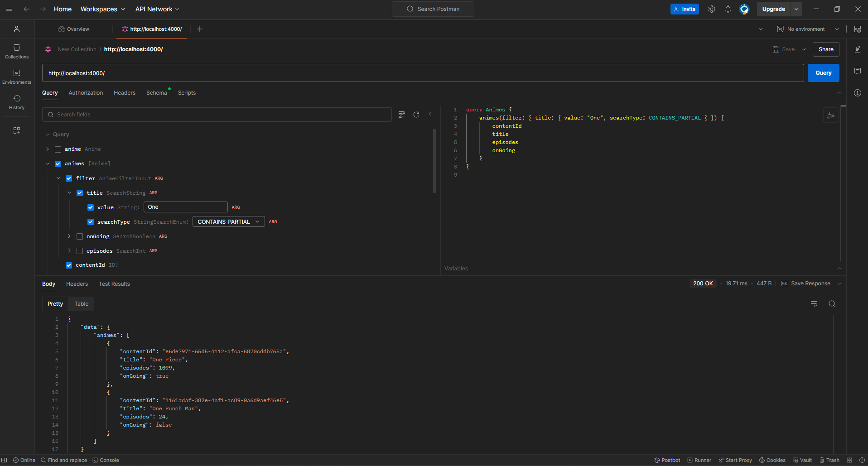Check the episodes SearchInt checkbox
The width and height of the screenshot is (868, 466).
click(80, 251)
